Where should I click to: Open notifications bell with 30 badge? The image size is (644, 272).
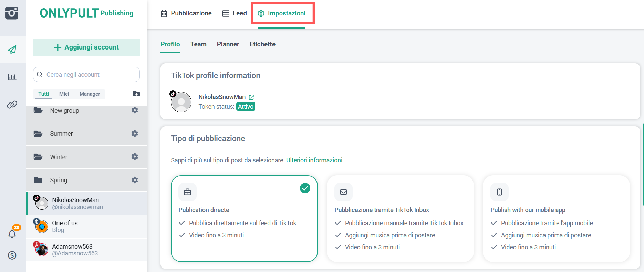12,233
